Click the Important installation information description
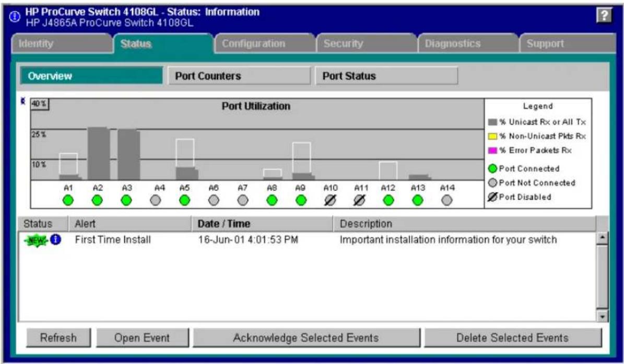The width and height of the screenshot is (624, 364). 448,240
